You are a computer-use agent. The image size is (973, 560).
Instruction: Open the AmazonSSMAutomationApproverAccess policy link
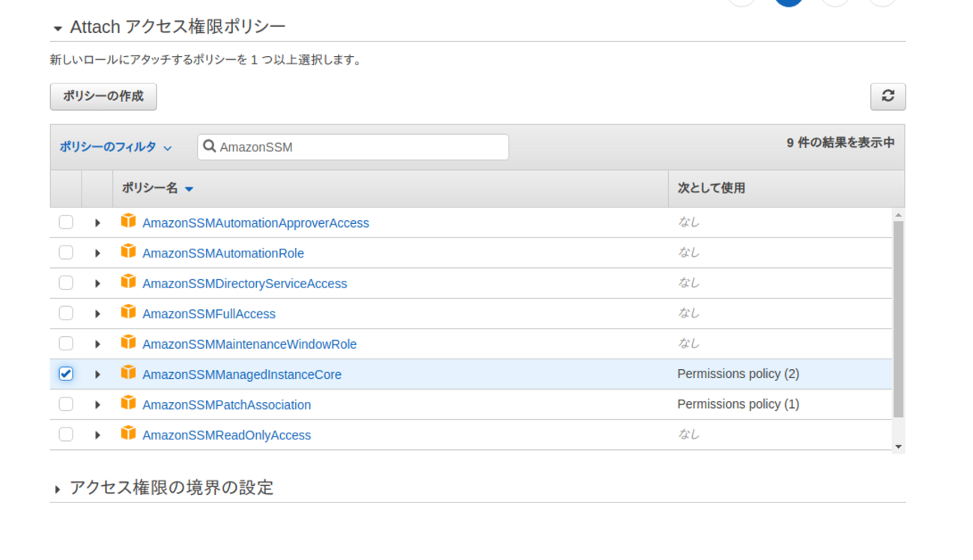[x=255, y=223]
